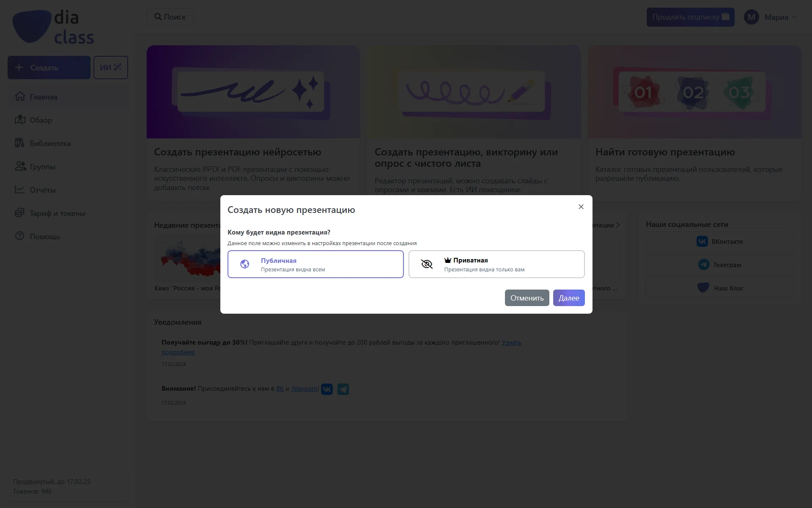The height and width of the screenshot is (508, 812).
Task: Click the ВКонтакте social network icon
Action: pos(702,241)
